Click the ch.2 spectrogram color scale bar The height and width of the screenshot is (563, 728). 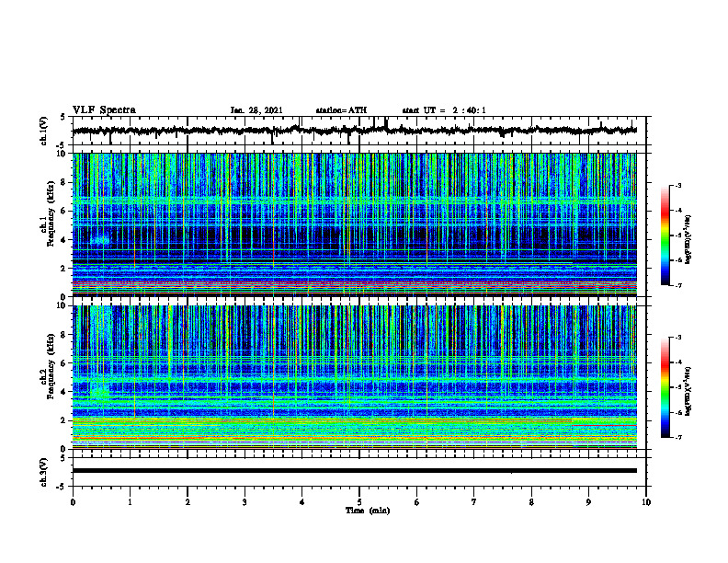[665, 387]
